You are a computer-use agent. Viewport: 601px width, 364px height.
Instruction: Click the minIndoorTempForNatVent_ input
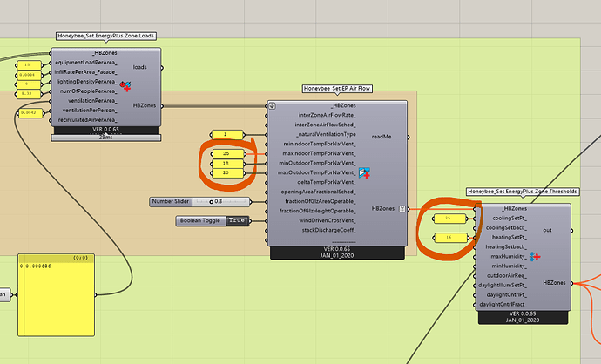click(320, 144)
